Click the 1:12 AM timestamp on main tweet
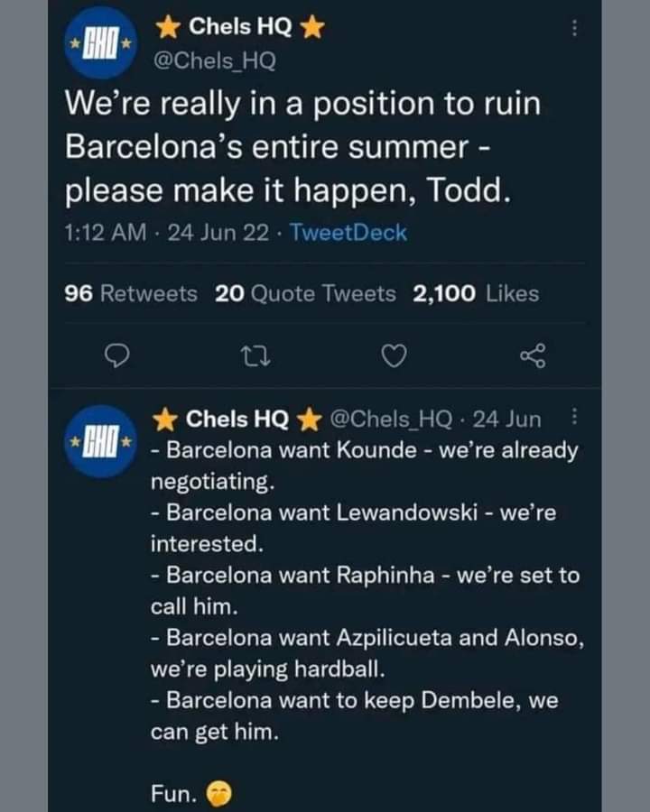 click(x=106, y=233)
